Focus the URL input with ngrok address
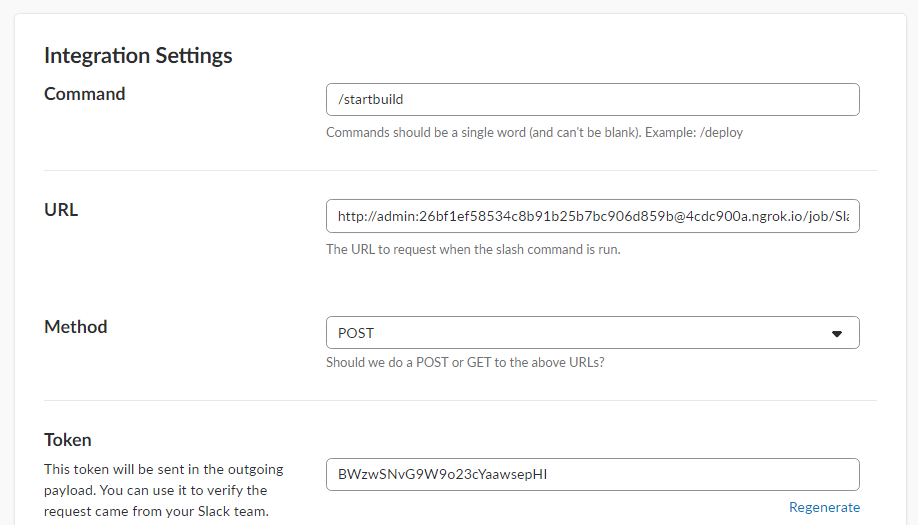918x525 pixels. pos(592,216)
